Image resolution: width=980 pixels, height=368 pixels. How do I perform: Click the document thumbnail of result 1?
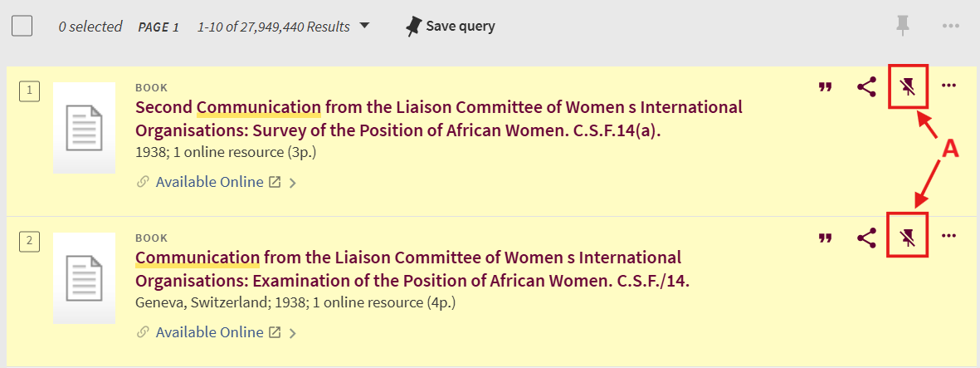84,128
